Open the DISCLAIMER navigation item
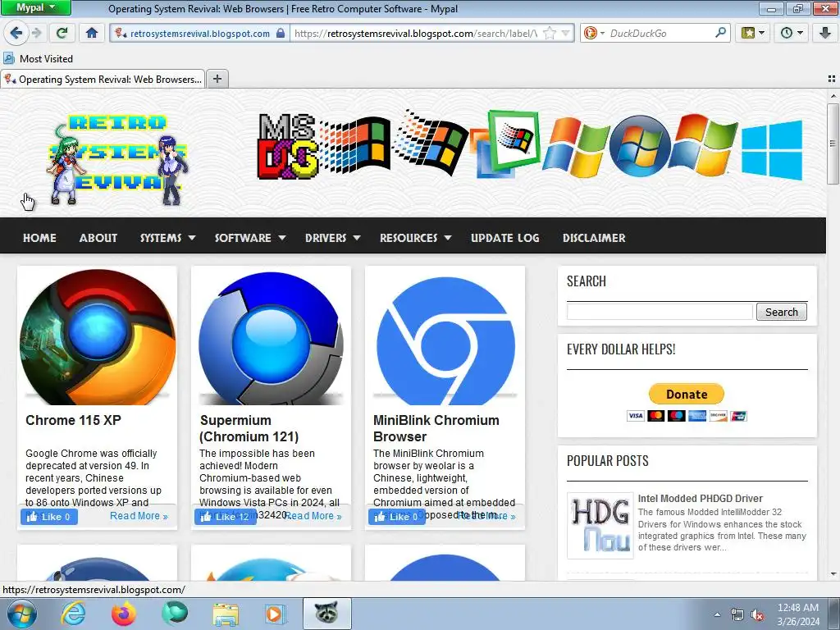840x630 pixels. [594, 238]
